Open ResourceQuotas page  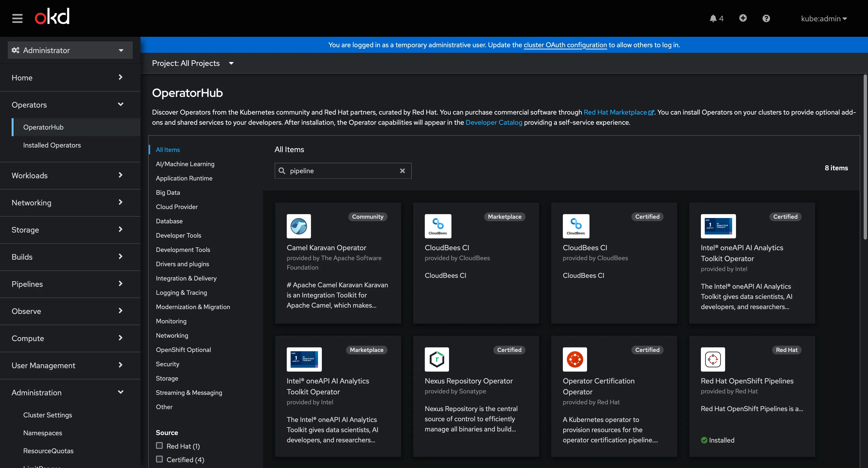(48, 451)
